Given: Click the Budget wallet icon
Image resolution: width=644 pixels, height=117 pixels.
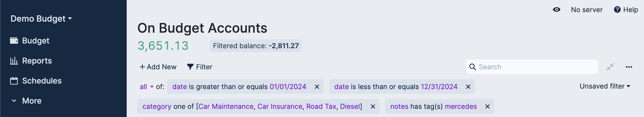Looking at the screenshot, I should (x=14, y=41).
